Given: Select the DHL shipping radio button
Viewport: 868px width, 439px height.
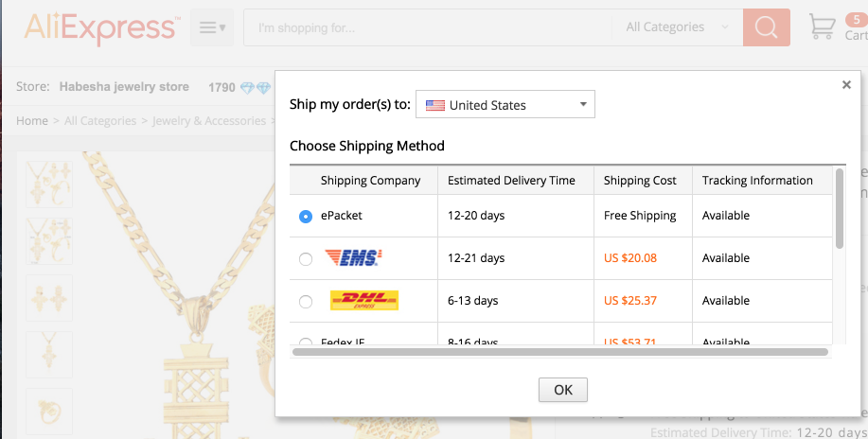Looking at the screenshot, I should click(x=306, y=302).
